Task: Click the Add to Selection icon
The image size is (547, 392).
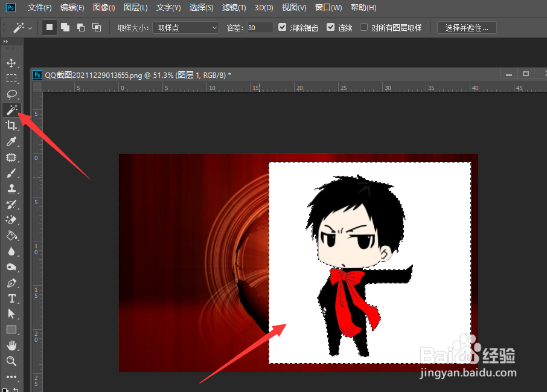Action: click(65, 27)
